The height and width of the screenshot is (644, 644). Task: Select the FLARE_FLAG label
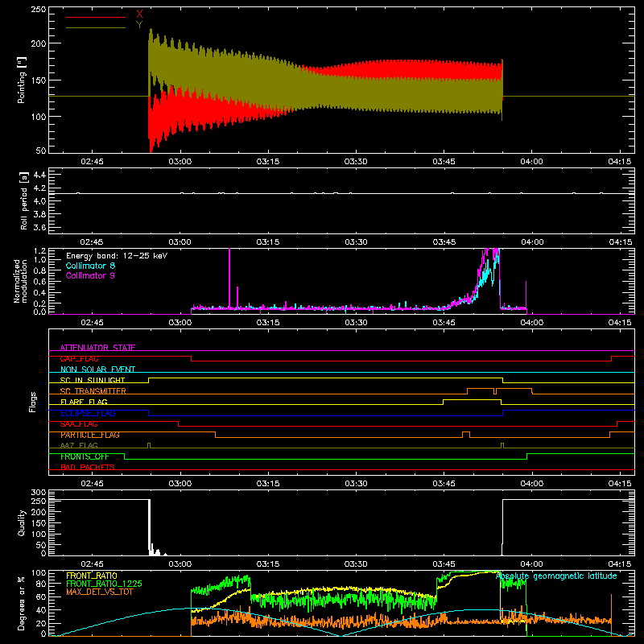point(84,402)
